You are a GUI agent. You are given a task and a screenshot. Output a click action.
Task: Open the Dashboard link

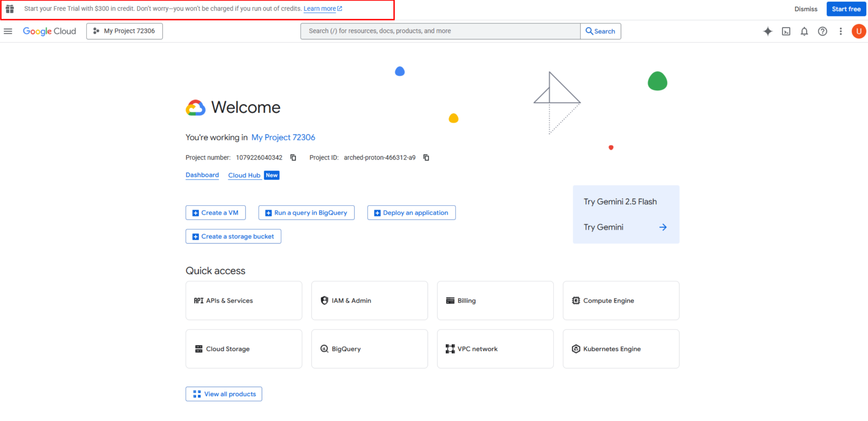202,175
